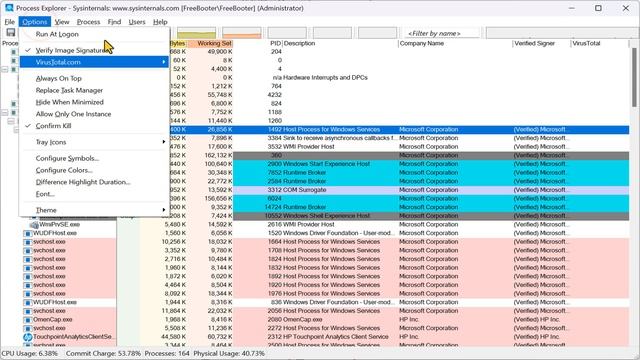Screen dimensions: 640x360
Task: Open Configure Symbols dialog
Action: pos(94,158)
